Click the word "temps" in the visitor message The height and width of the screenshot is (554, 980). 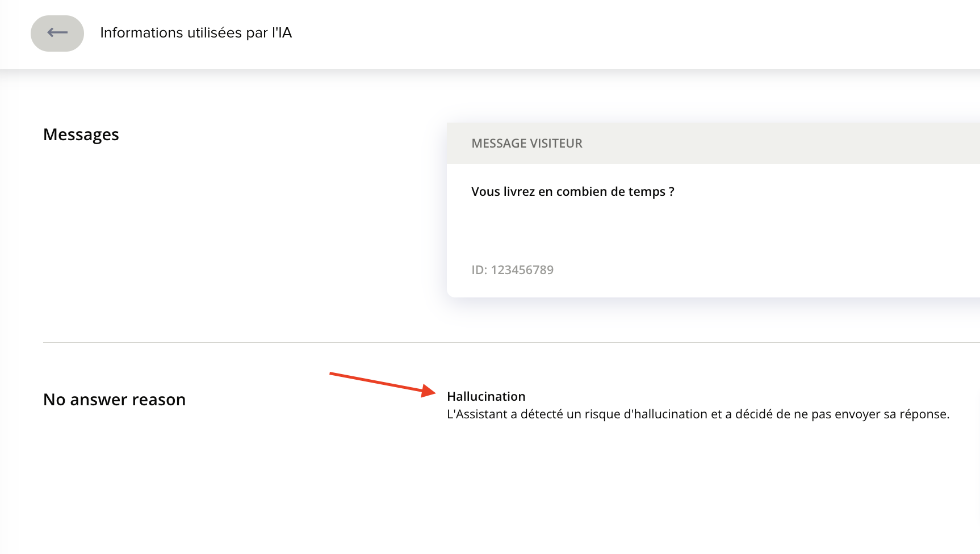646,192
